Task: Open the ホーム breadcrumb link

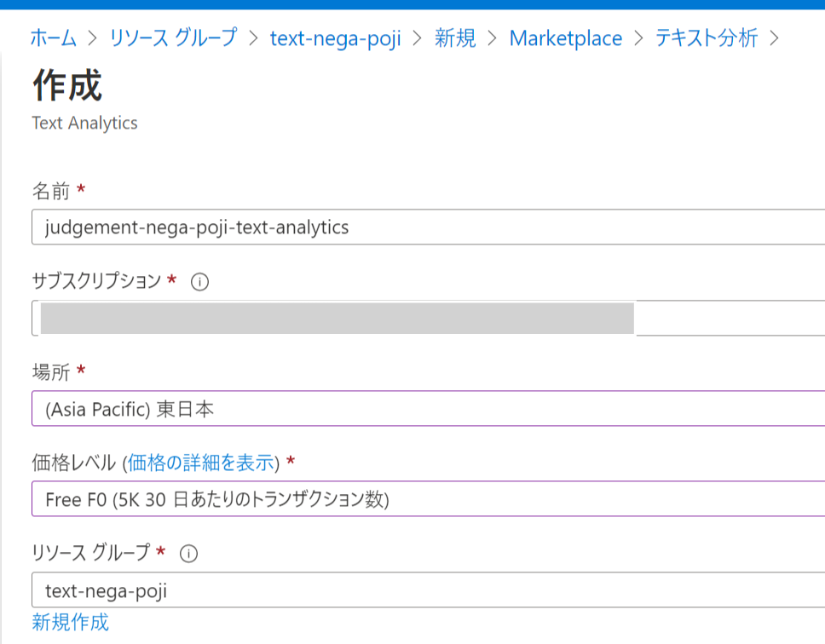Action: [x=54, y=38]
